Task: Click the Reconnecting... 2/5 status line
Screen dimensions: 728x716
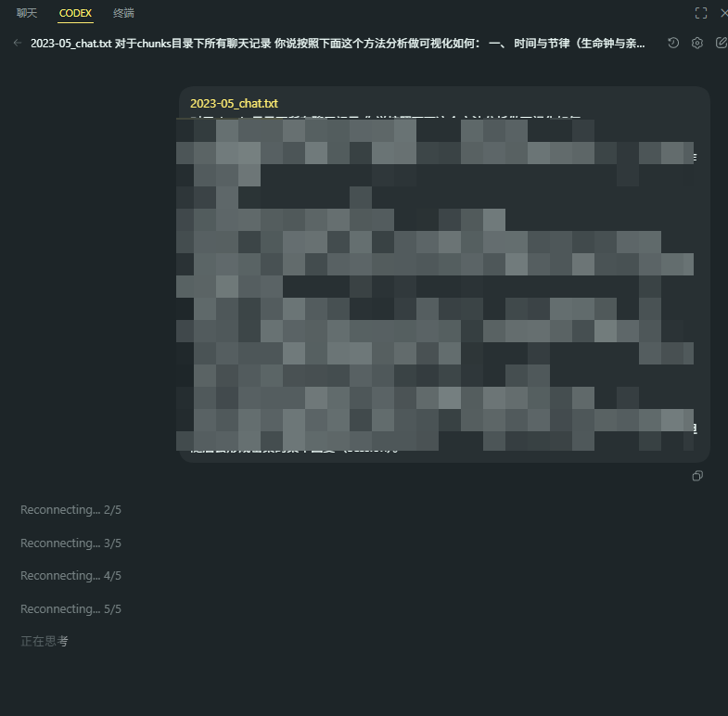Action: click(70, 510)
